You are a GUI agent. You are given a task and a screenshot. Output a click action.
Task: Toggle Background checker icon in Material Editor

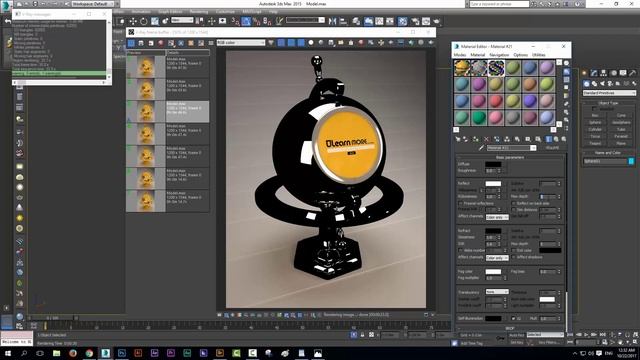[x=567, y=80]
